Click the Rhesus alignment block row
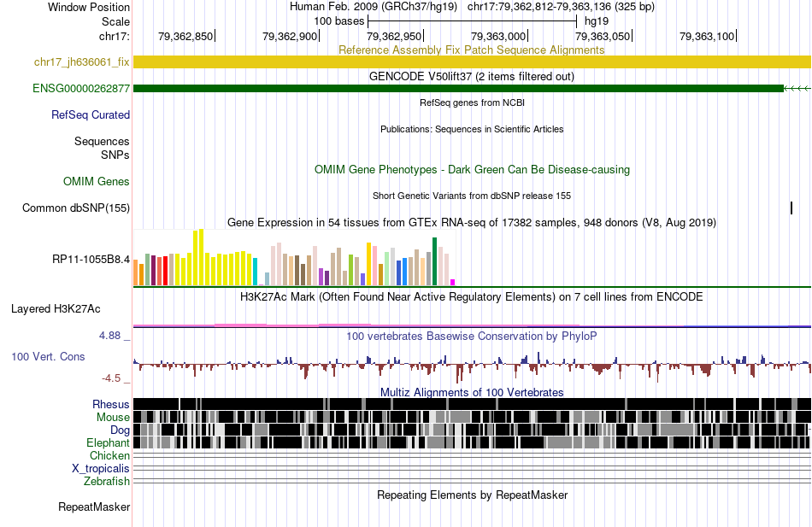 [472, 404]
